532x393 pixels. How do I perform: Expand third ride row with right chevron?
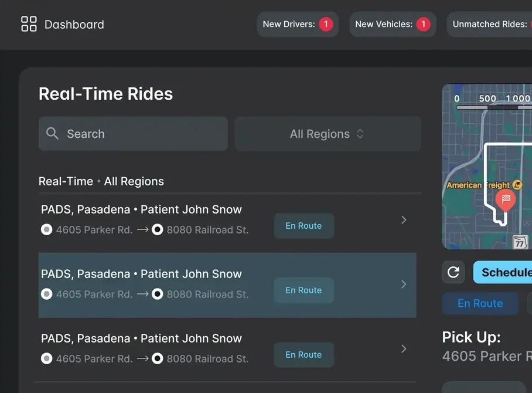pyautogui.click(x=404, y=349)
